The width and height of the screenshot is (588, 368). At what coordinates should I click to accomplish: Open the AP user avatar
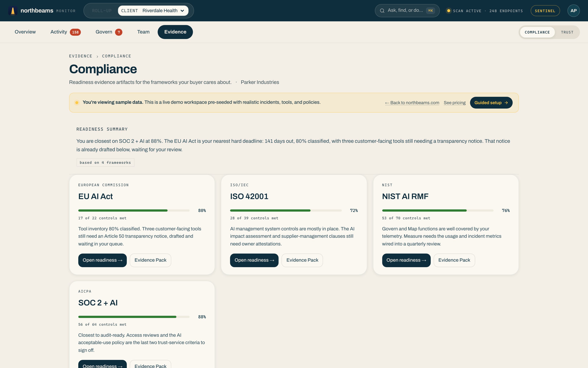click(573, 11)
